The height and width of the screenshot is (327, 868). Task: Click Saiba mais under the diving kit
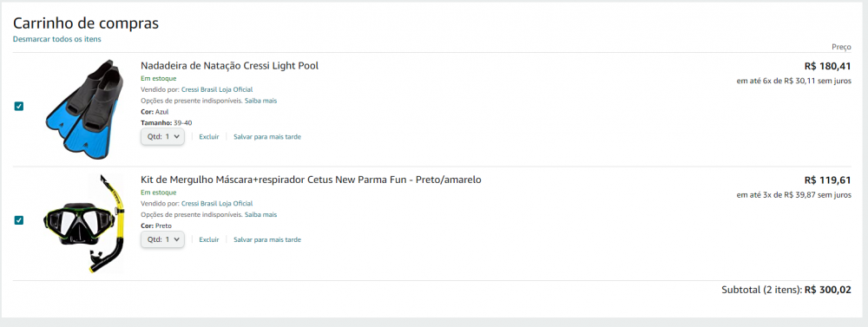click(260, 215)
